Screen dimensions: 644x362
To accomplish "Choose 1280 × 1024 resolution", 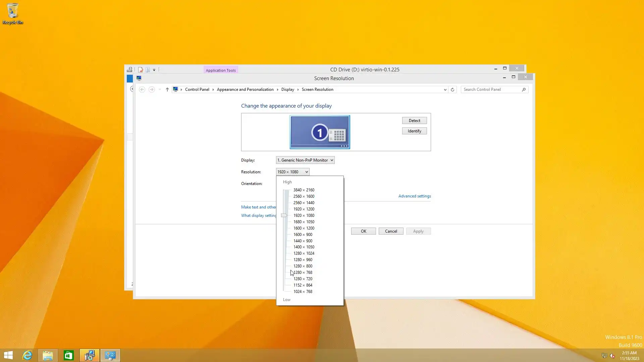I will coord(304,253).
